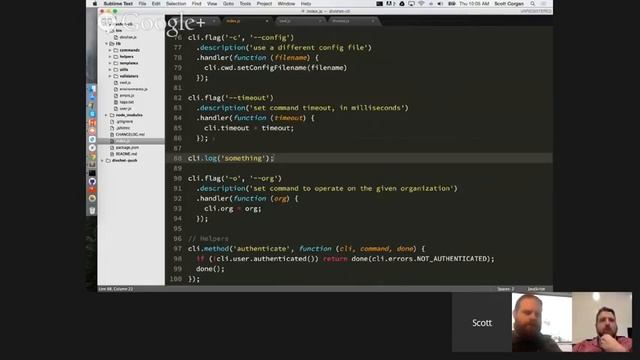Select the middle bearded participant video
This screenshot has width=640, height=360.
(x=542, y=322)
